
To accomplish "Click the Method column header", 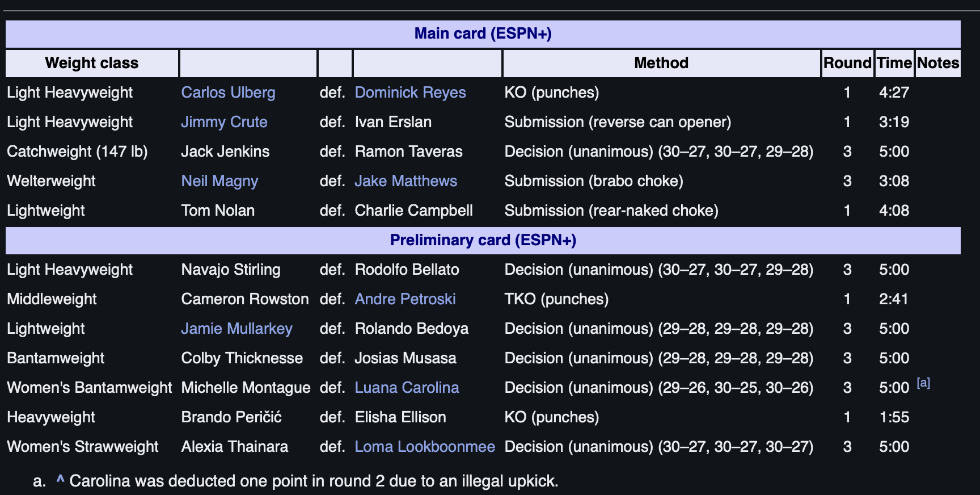I will [x=661, y=63].
